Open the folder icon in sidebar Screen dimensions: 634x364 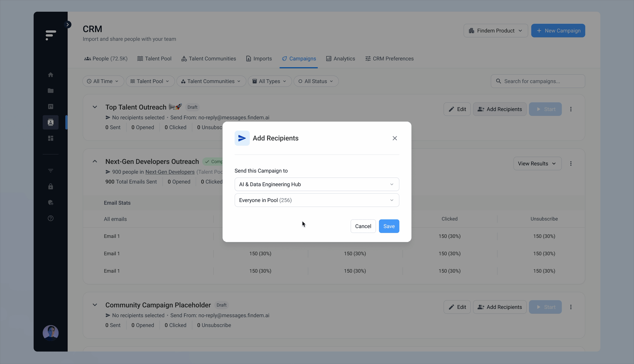50,91
